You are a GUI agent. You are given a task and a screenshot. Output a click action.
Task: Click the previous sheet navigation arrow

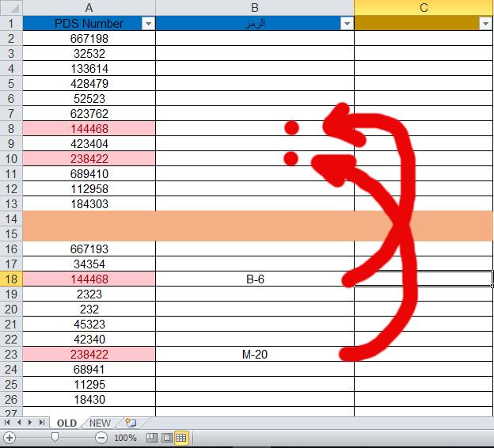coord(19,423)
